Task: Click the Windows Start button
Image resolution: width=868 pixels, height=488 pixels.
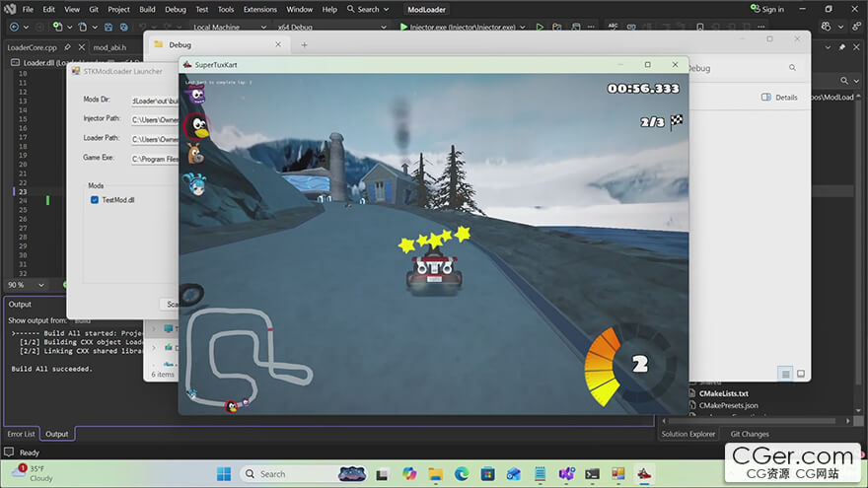Action: pos(224,474)
